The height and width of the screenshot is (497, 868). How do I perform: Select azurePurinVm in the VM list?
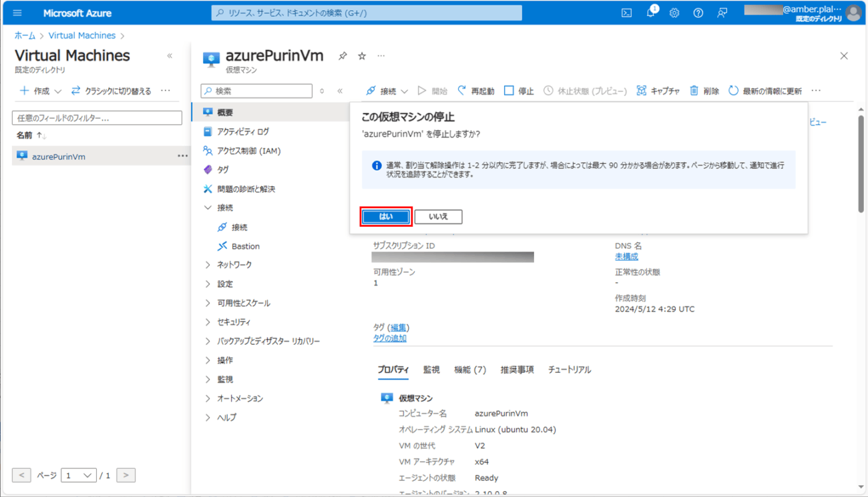(x=59, y=157)
